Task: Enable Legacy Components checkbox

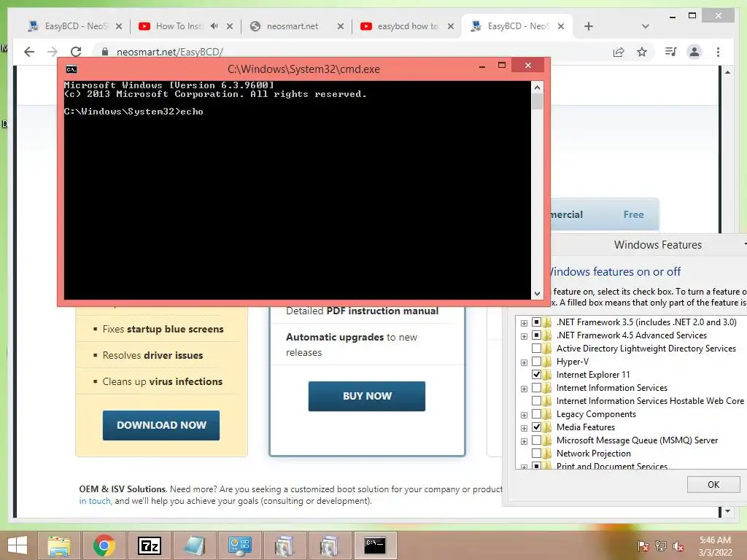Action: 536,414
